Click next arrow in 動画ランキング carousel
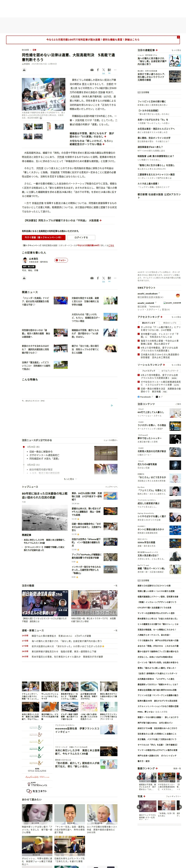 coord(180,778)
